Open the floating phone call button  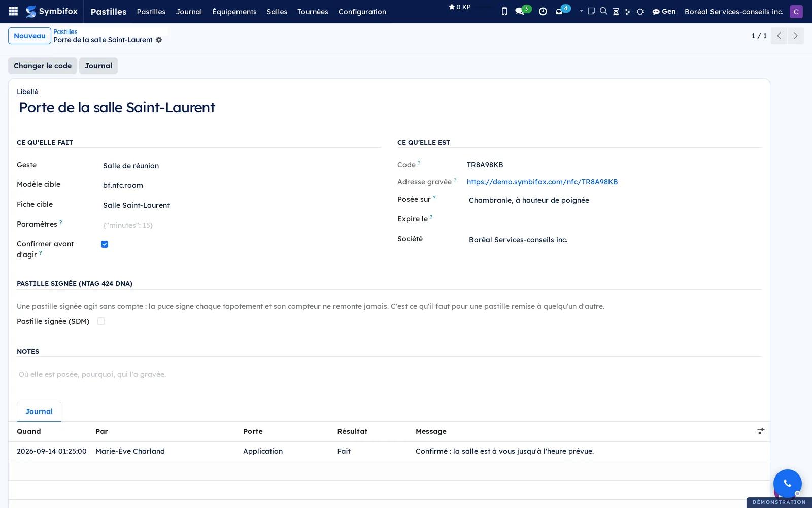pyautogui.click(x=787, y=483)
